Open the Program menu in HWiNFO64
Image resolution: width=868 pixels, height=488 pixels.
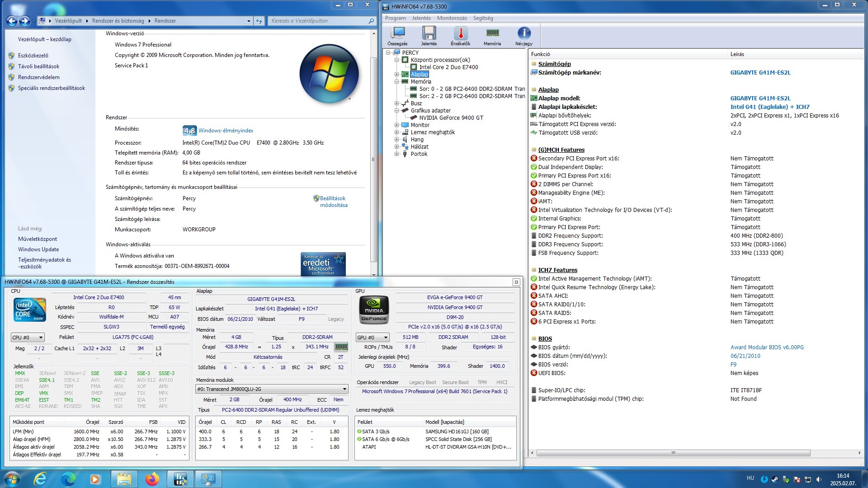click(396, 18)
